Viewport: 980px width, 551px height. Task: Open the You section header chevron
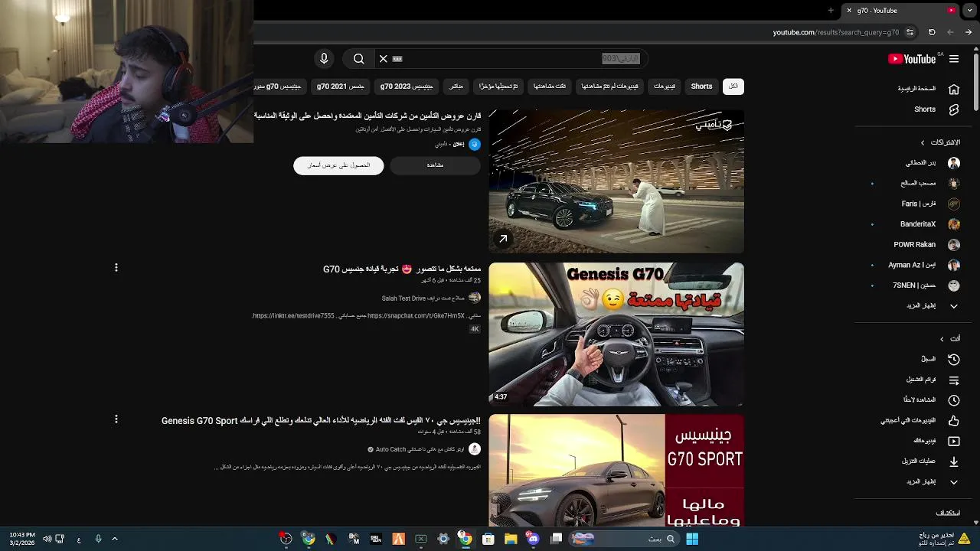click(x=942, y=339)
